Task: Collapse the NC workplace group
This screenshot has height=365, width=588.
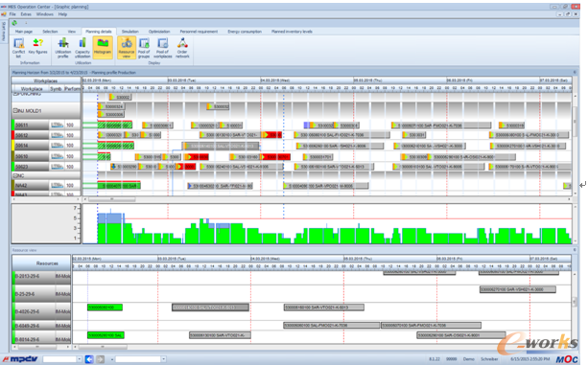Action: (15, 175)
